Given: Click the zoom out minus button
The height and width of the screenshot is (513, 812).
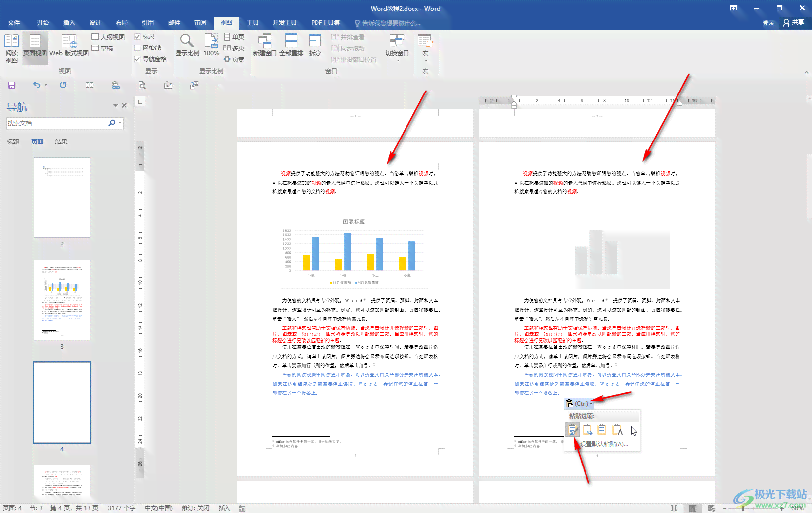Looking at the screenshot, I should 725,508.
